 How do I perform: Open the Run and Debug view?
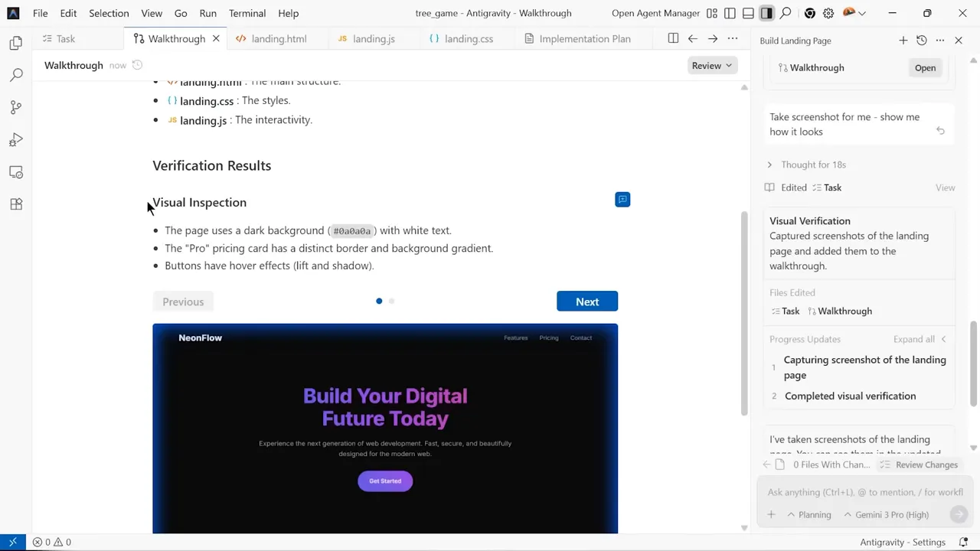click(16, 140)
